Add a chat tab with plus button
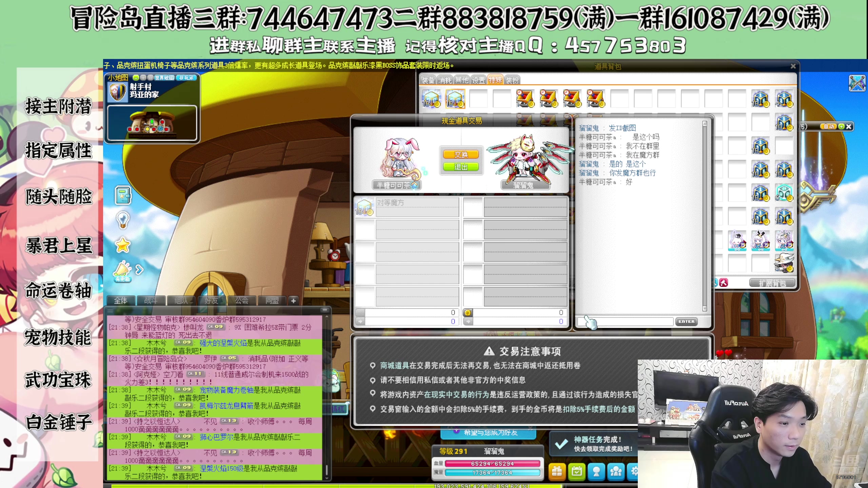 294,301
